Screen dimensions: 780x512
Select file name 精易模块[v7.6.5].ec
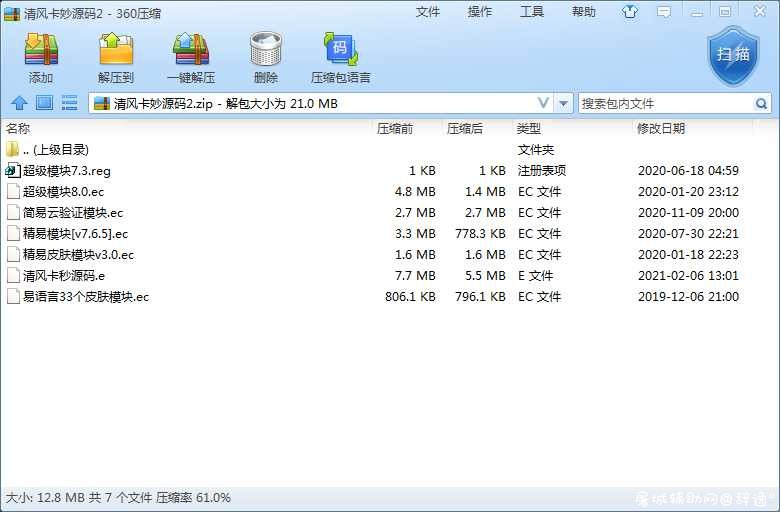tap(75, 233)
